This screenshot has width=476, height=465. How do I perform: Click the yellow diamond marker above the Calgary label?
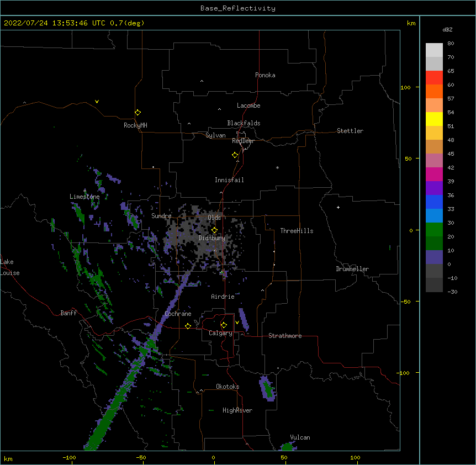pos(224,325)
